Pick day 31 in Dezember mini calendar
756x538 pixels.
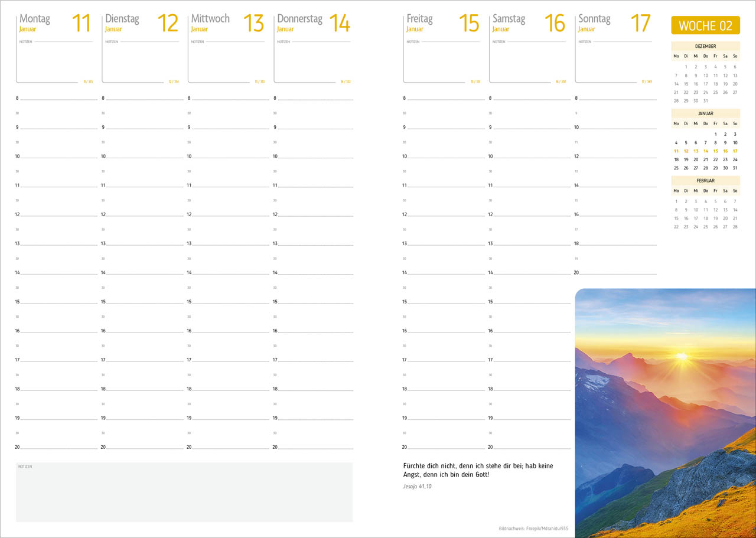[705, 100]
